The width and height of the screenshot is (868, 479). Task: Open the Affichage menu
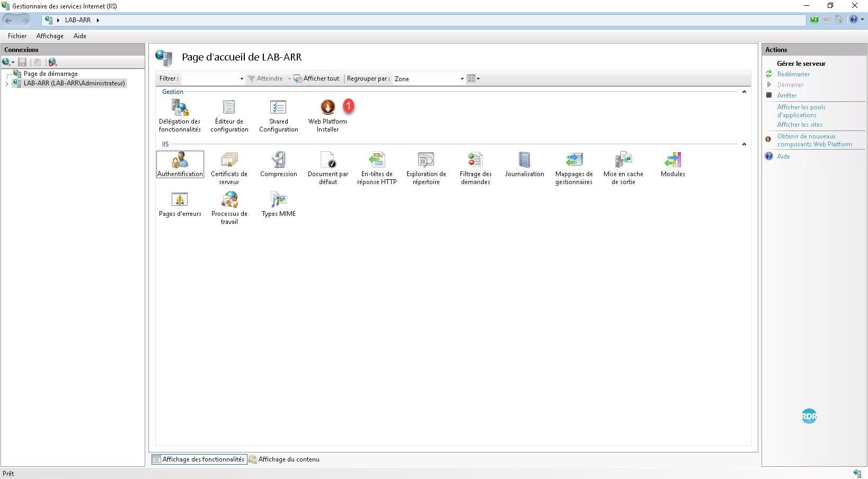50,36
